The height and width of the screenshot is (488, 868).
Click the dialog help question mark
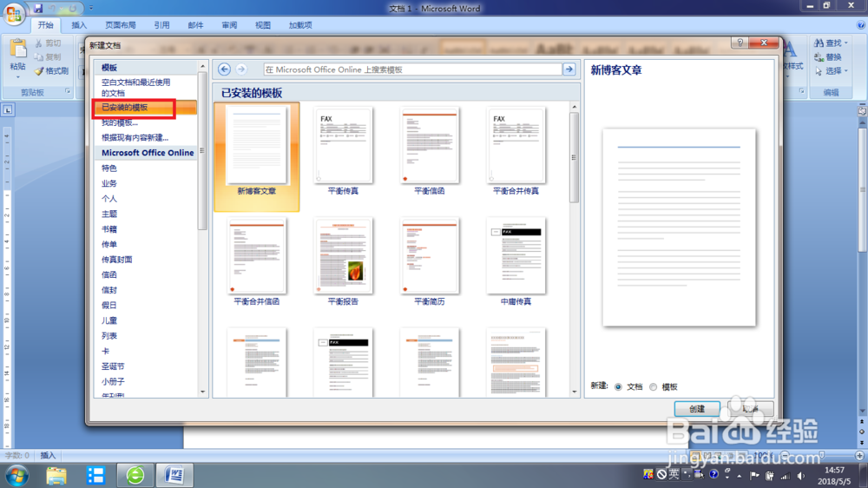point(740,43)
